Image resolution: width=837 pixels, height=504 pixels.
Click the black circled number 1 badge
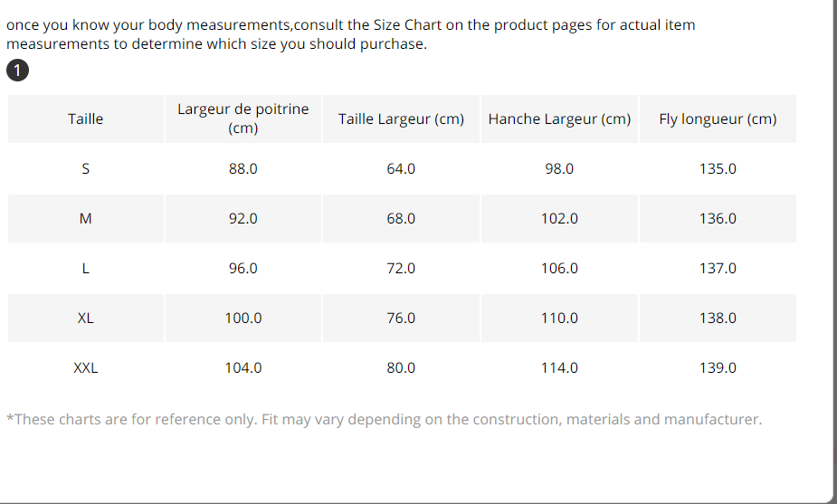[17, 71]
